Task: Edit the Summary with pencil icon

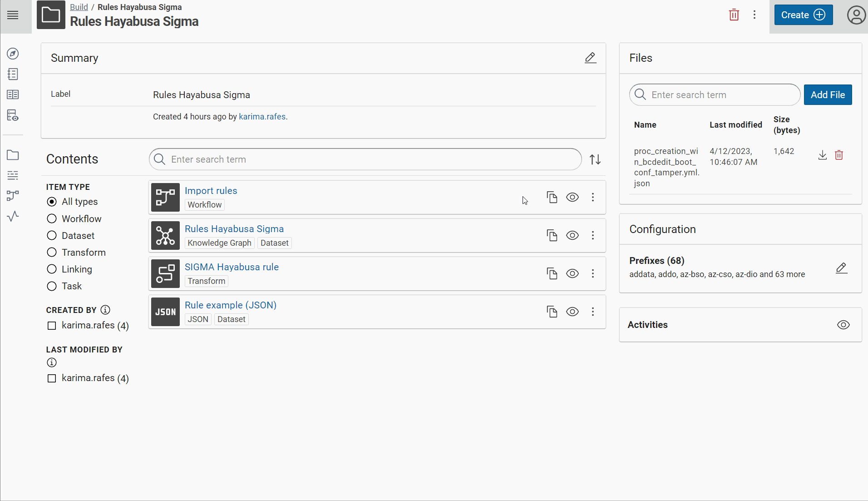Action: 590,58
